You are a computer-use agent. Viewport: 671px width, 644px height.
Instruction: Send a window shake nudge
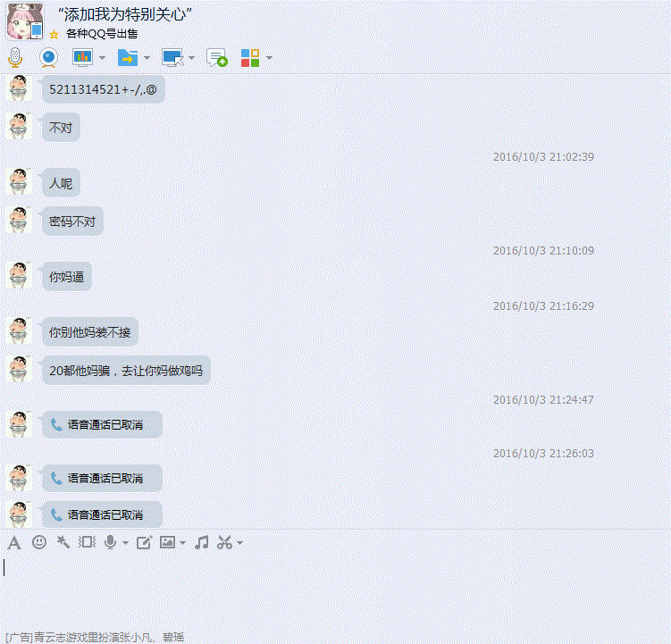click(x=87, y=542)
